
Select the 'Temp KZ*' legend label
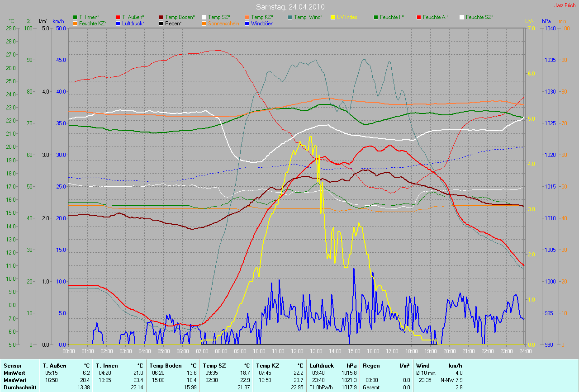(x=262, y=17)
